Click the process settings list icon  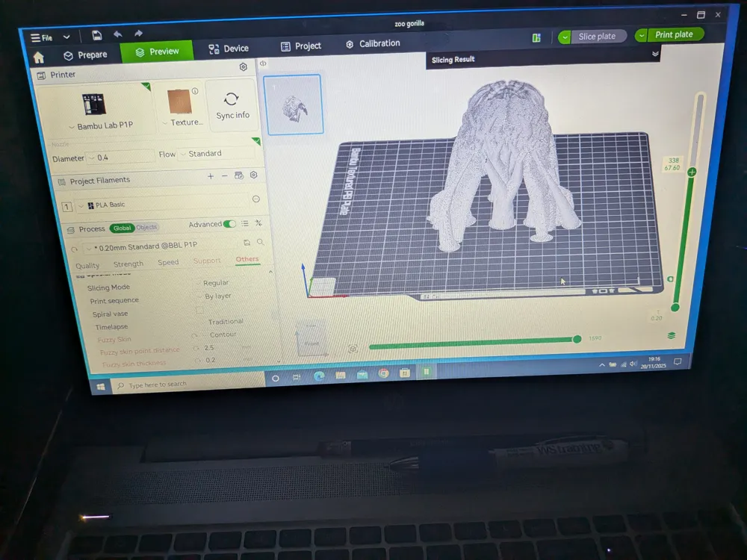(245, 223)
